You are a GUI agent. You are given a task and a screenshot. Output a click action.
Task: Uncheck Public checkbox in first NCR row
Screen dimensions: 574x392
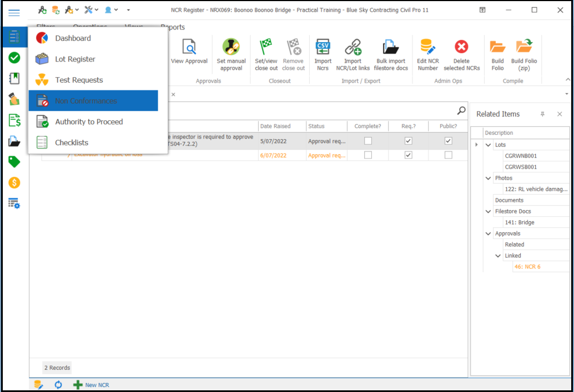pos(448,141)
